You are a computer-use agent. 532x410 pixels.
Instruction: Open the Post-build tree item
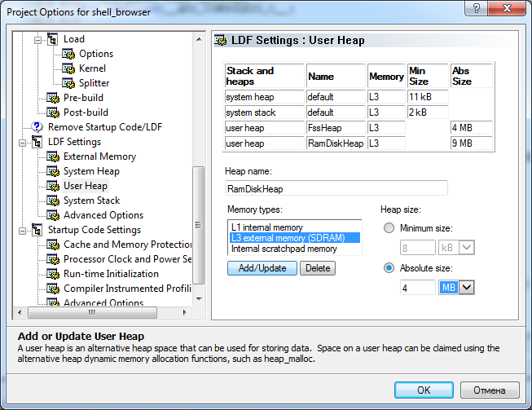pos(86,112)
